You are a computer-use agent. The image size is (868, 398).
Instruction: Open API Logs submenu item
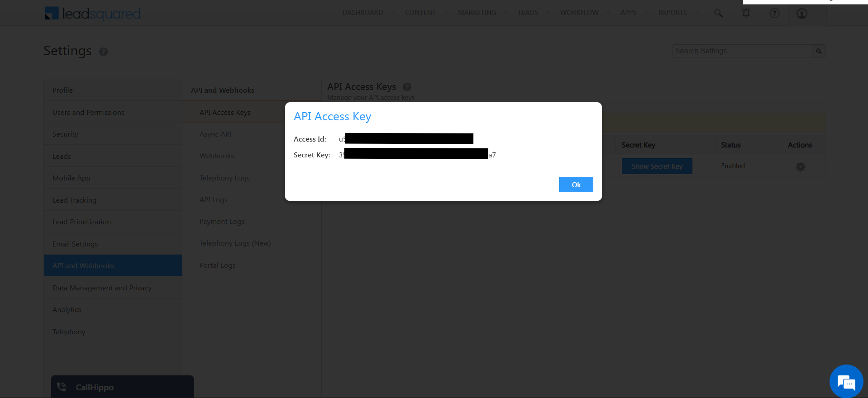pos(214,199)
